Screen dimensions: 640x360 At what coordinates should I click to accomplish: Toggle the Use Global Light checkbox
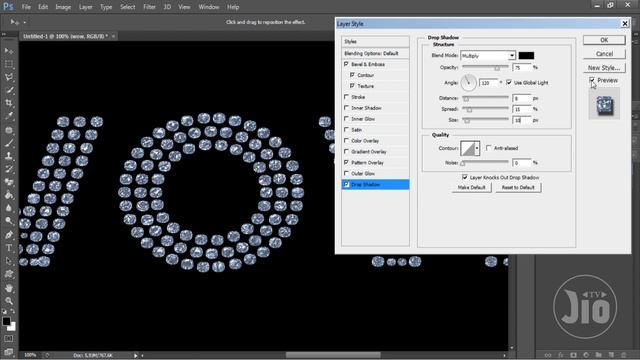(509, 82)
